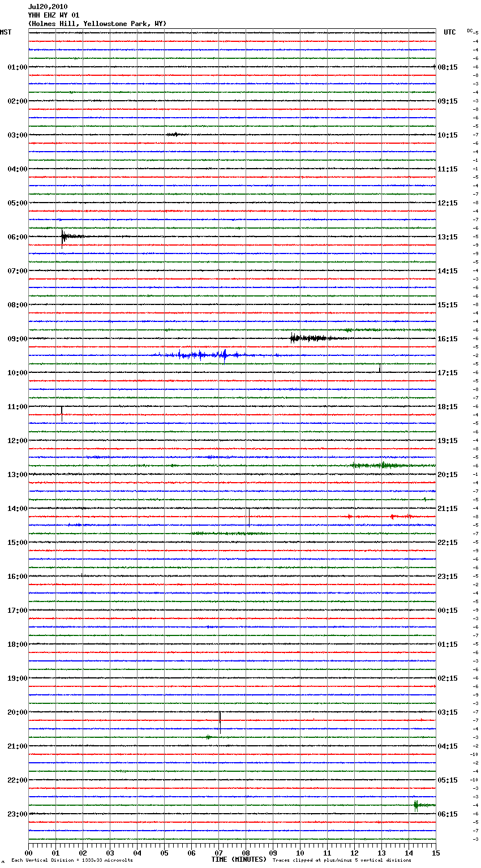Click the 13 minute tick label
Viewport: 481px width, 868px height.
[381, 853]
